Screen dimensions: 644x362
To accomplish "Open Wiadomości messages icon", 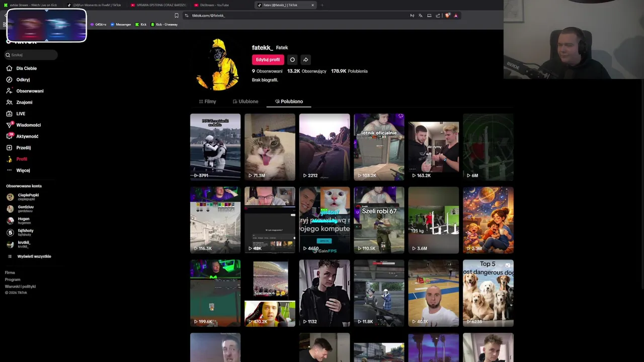I will (x=9, y=125).
